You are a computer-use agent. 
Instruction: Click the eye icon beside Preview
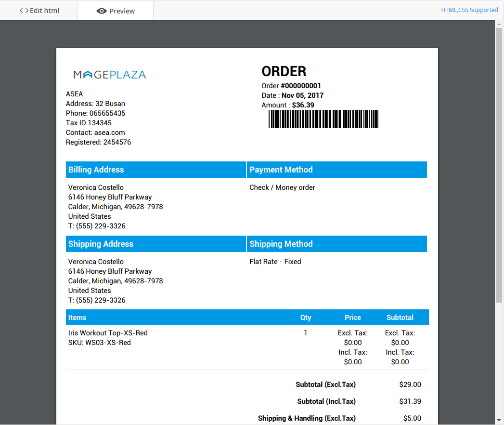(x=102, y=11)
